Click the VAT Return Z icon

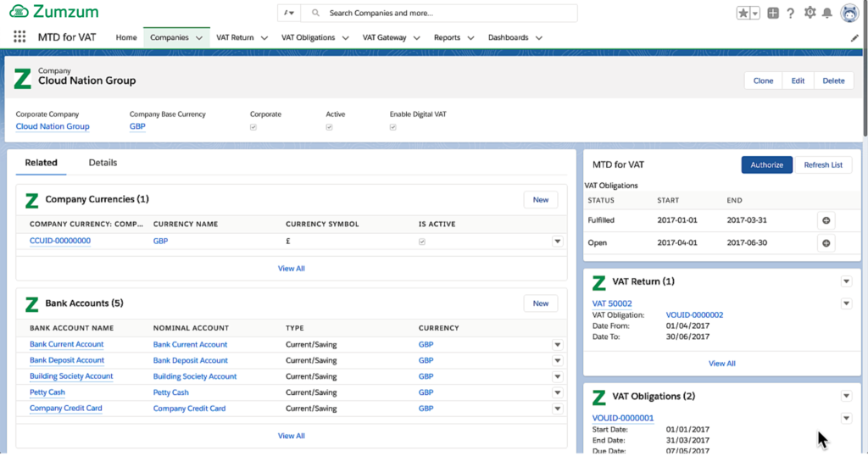pyautogui.click(x=599, y=282)
